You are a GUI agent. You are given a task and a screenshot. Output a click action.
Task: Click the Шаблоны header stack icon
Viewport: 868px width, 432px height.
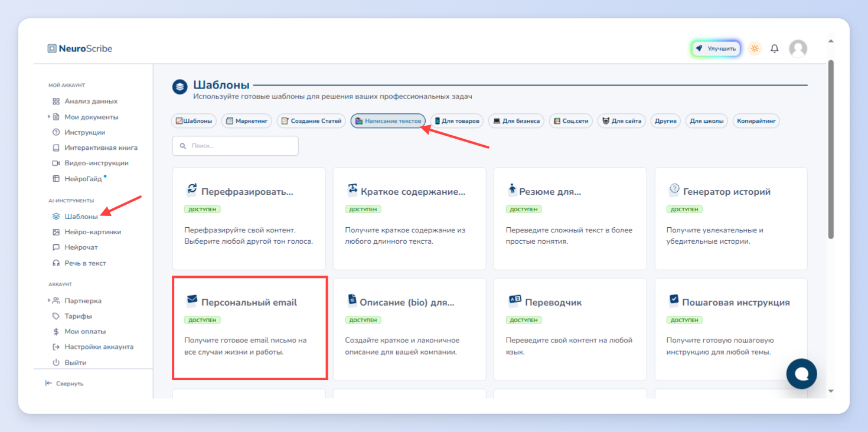point(180,87)
